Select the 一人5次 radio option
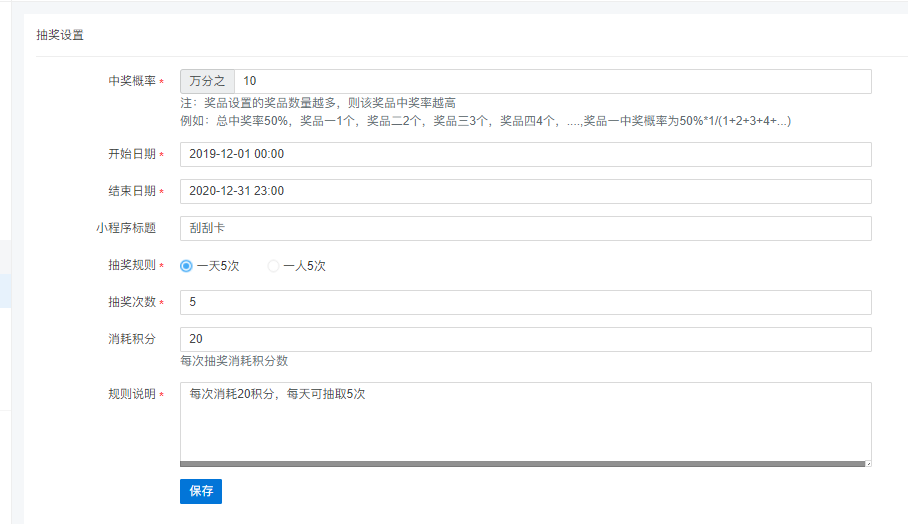 point(273,266)
